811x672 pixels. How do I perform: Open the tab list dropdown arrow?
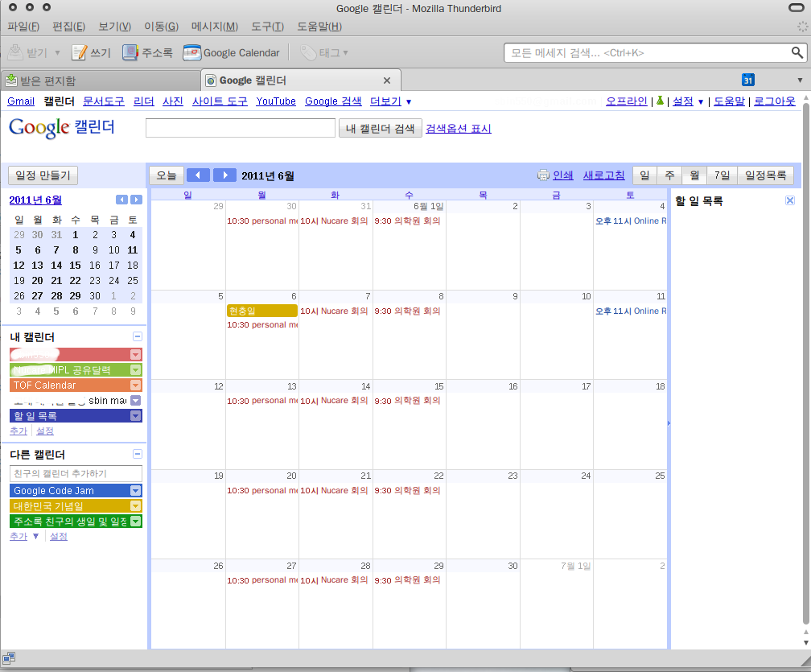click(800, 80)
